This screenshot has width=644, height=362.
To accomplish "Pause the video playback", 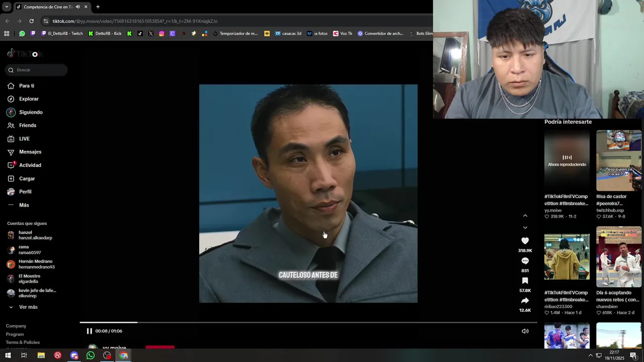I will pyautogui.click(x=89, y=331).
